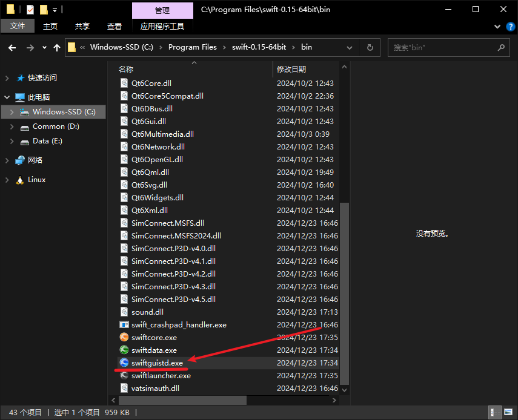This screenshot has width=518, height=420.
Task: Click the search magnifier icon
Action: click(x=501, y=48)
